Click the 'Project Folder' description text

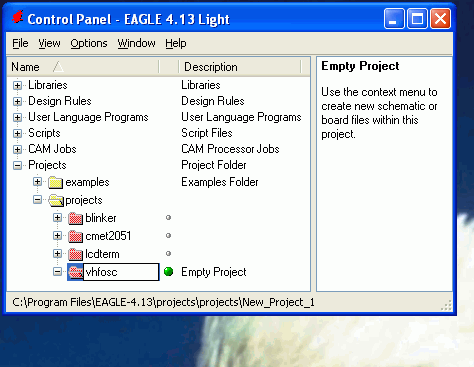pyautogui.click(x=214, y=165)
